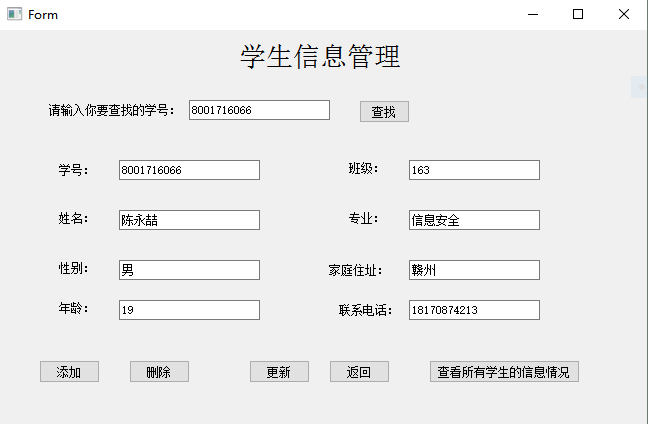Minimize the Form window

point(533,14)
